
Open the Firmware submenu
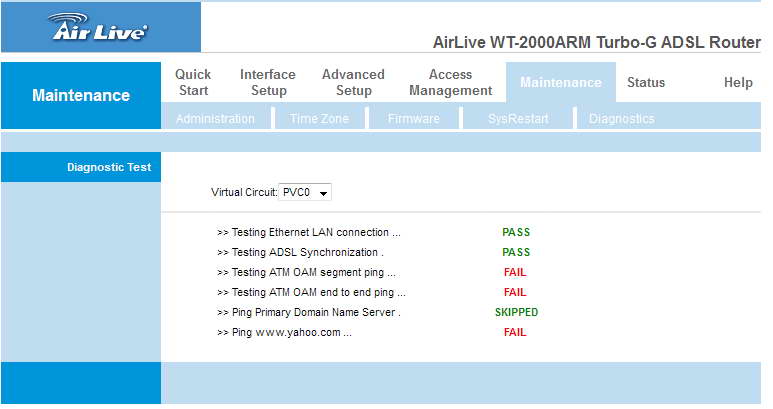(414, 119)
